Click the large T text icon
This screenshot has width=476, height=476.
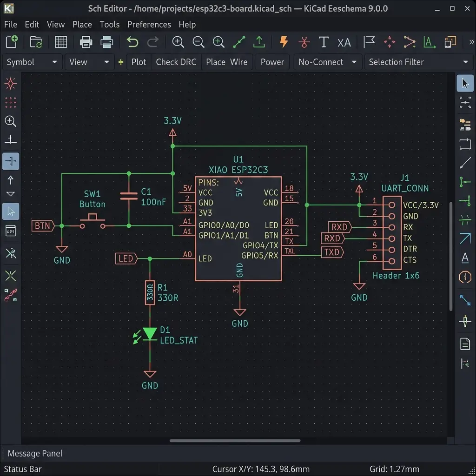(x=324, y=42)
